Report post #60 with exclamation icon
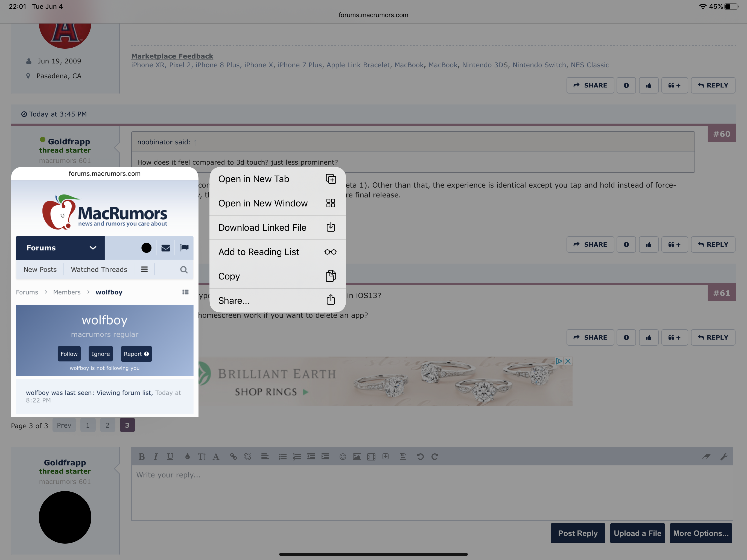The image size is (747, 560). pos(626,244)
